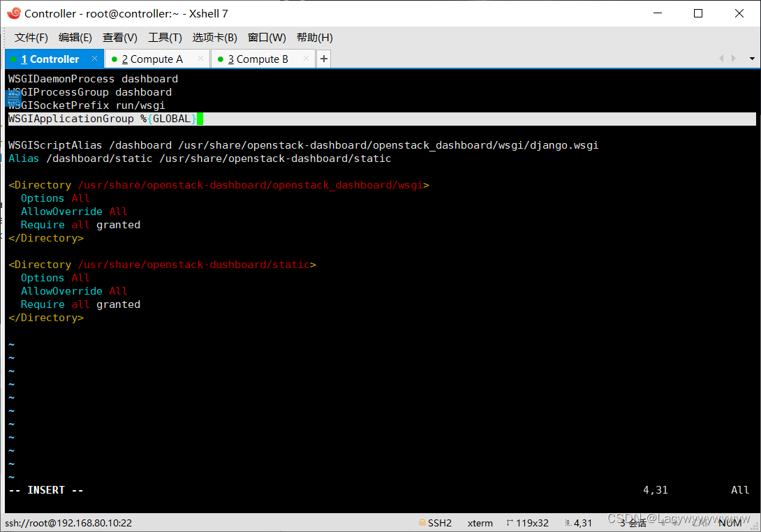Click the new tab plus button
The image size is (761, 532).
click(x=323, y=59)
